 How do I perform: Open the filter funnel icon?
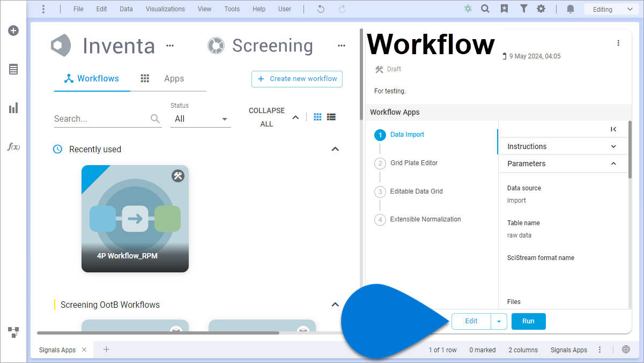(x=523, y=9)
